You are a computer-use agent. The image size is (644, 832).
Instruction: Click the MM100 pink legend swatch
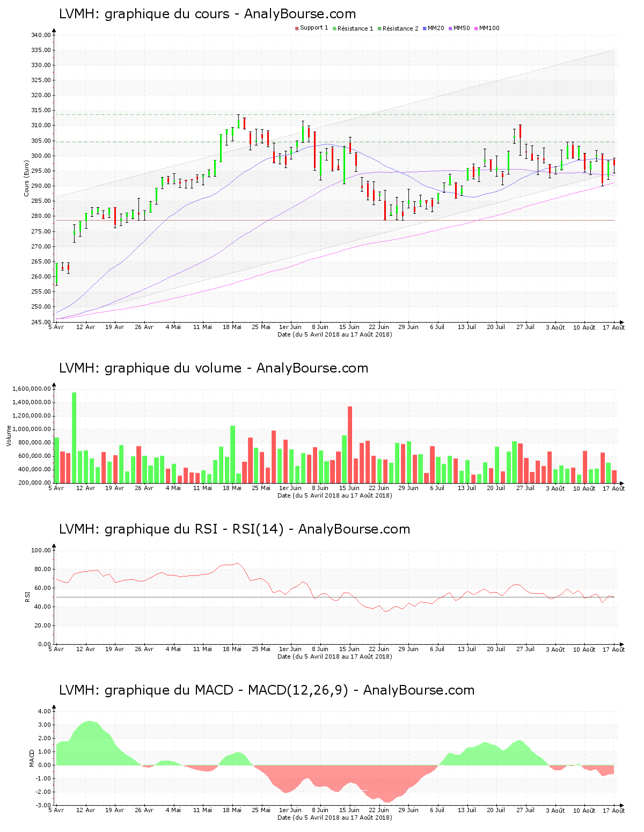476,28
